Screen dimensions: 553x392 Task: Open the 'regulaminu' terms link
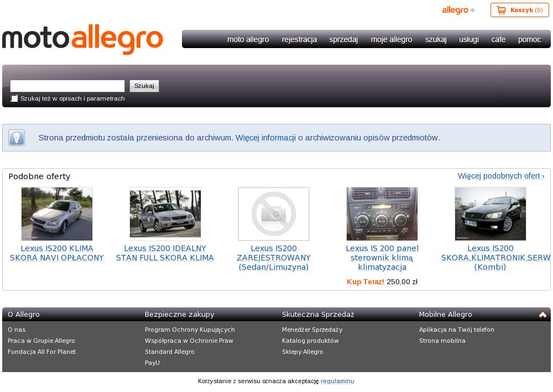pos(337,381)
